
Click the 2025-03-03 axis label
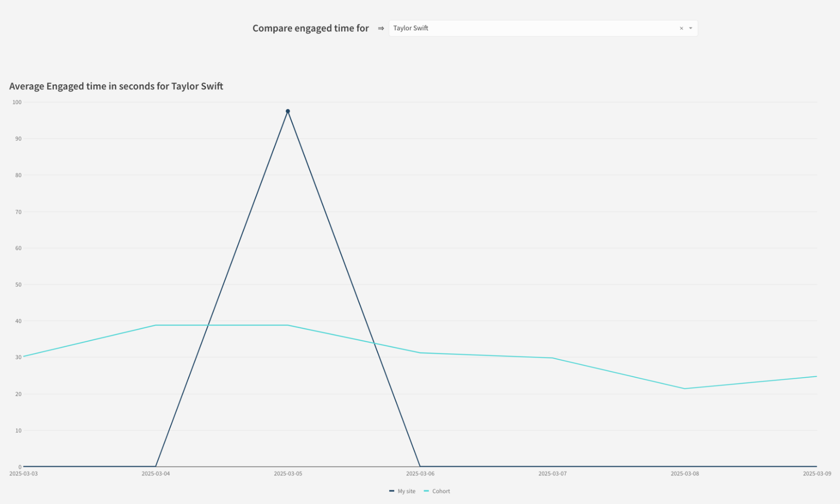[24, 473]
